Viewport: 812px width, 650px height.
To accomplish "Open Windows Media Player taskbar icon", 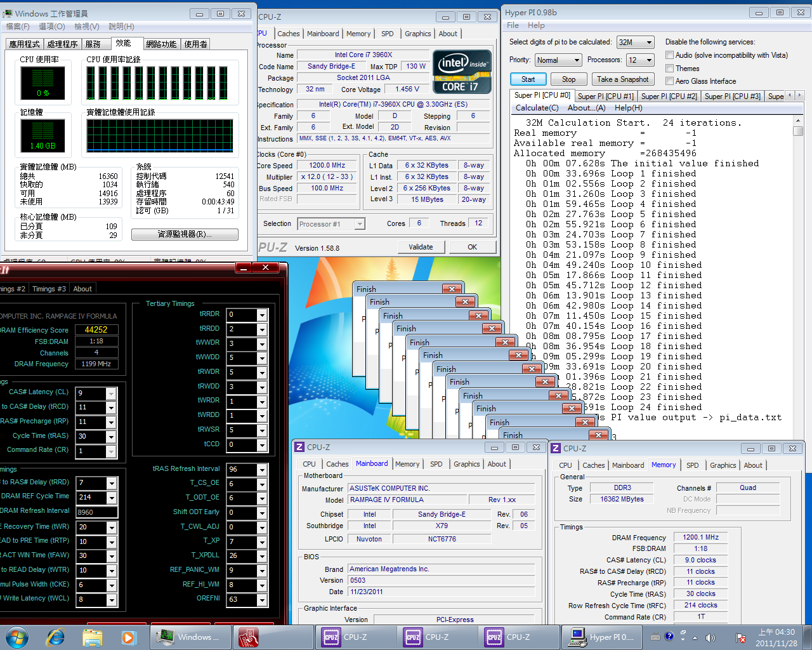I will tap(128, 637).
